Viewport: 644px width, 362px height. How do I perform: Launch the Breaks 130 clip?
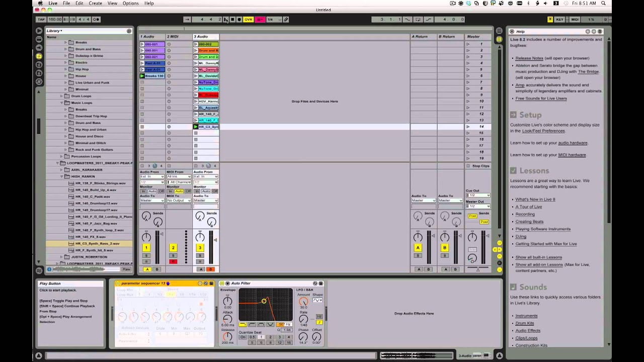[x=142, y=76]
